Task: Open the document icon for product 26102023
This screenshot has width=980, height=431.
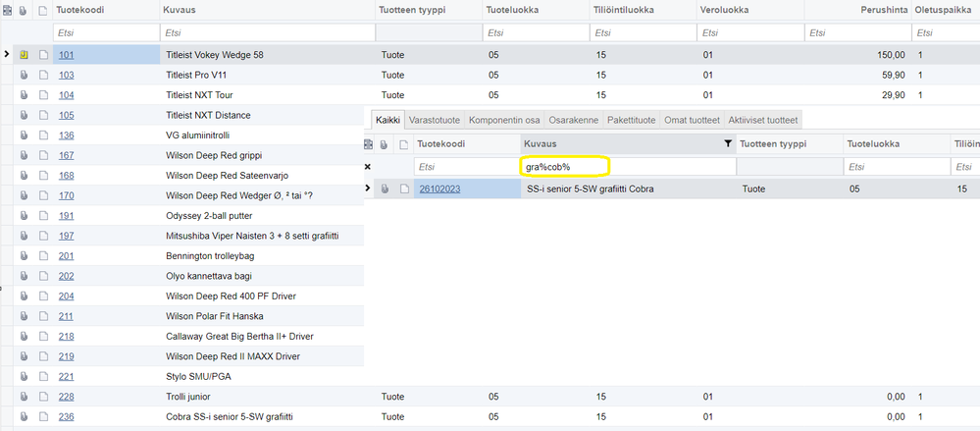Action: (x=404, y=189)
